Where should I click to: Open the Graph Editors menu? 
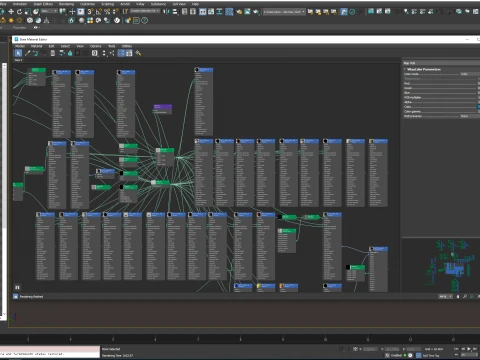pos(43,4)
